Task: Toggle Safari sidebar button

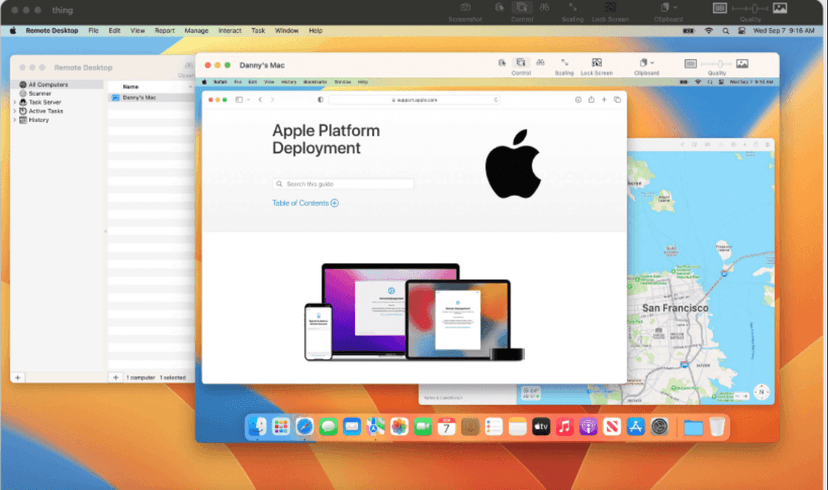Action: click(x=239, y=100)
